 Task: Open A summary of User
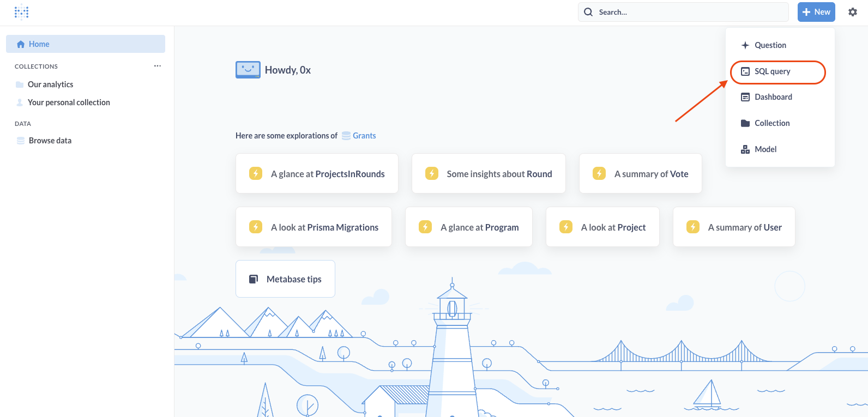pos(734,227)
